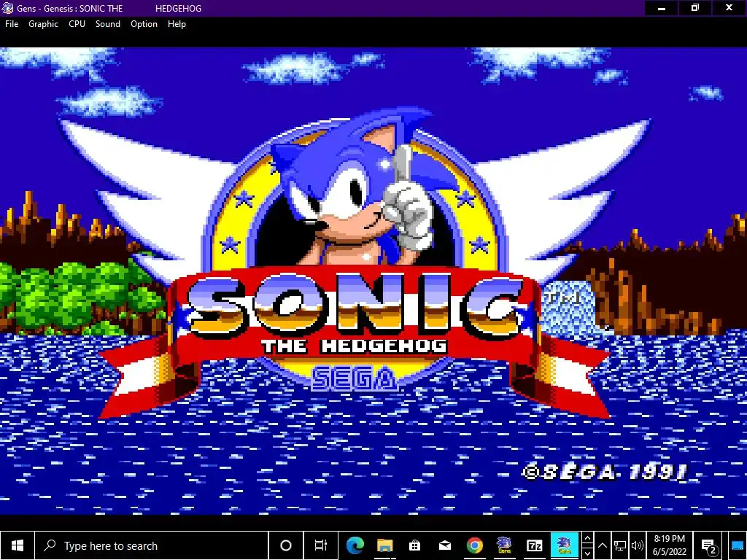747x560 pixels.
Task: Click the highlighted active Gens taskbar icon
Action: tap(565, 545)
